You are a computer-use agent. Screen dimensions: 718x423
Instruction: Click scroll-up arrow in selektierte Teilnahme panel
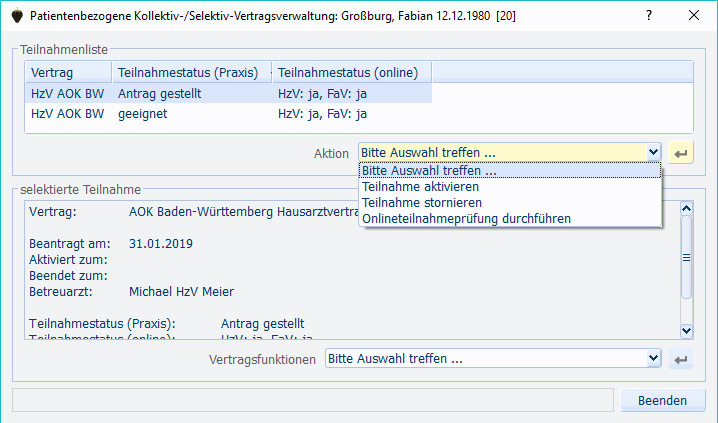coord(686,209)
